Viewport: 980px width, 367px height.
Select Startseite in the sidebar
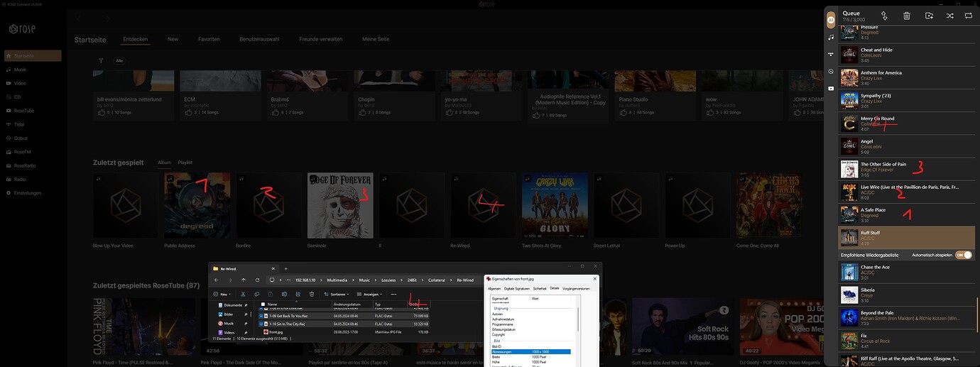[x=33, y=55]
